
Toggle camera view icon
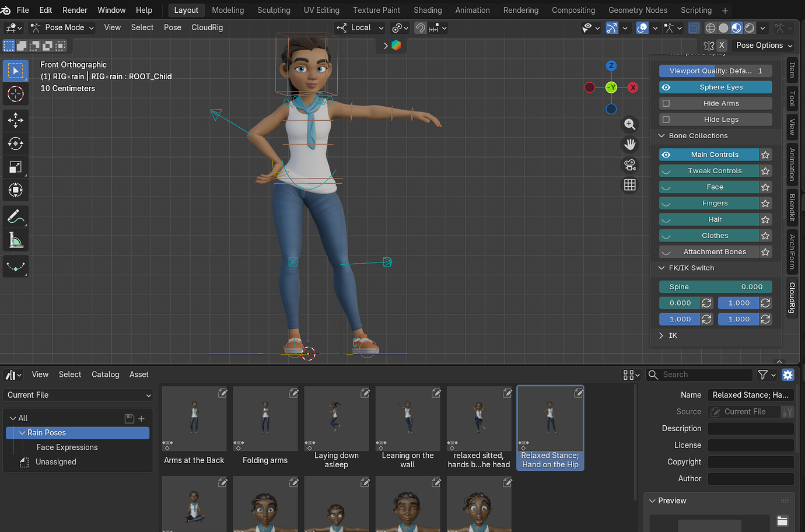pyautogui.click(x=630, y=165)
